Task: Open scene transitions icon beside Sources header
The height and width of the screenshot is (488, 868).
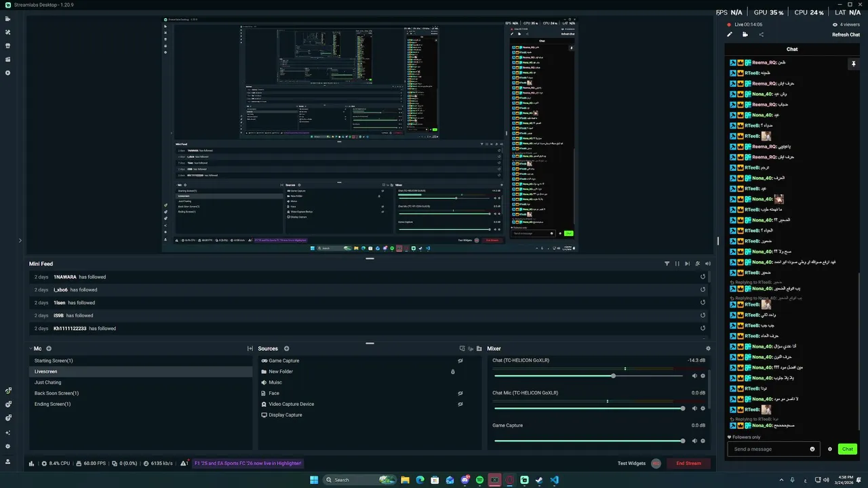Action: [250, 348]
